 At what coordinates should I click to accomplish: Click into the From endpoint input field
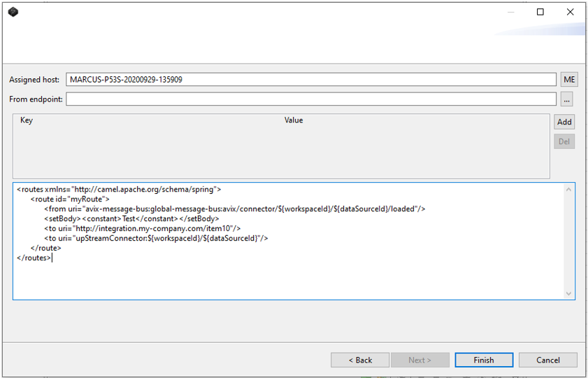coord(311,99)
